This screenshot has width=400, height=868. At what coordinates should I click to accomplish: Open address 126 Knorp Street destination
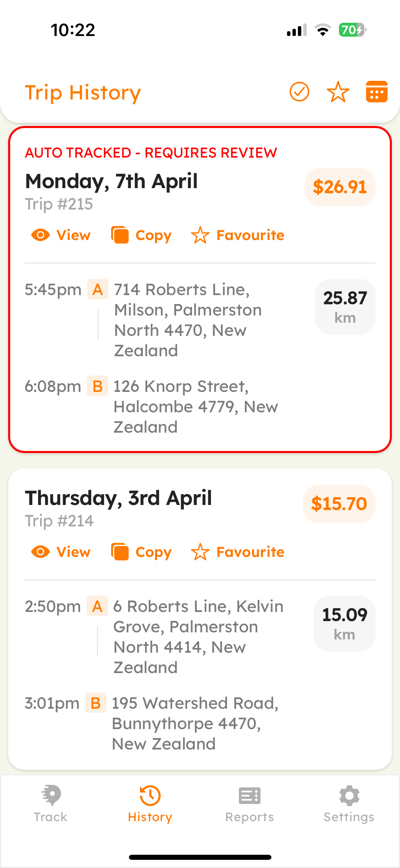click(x=196, y=406)
